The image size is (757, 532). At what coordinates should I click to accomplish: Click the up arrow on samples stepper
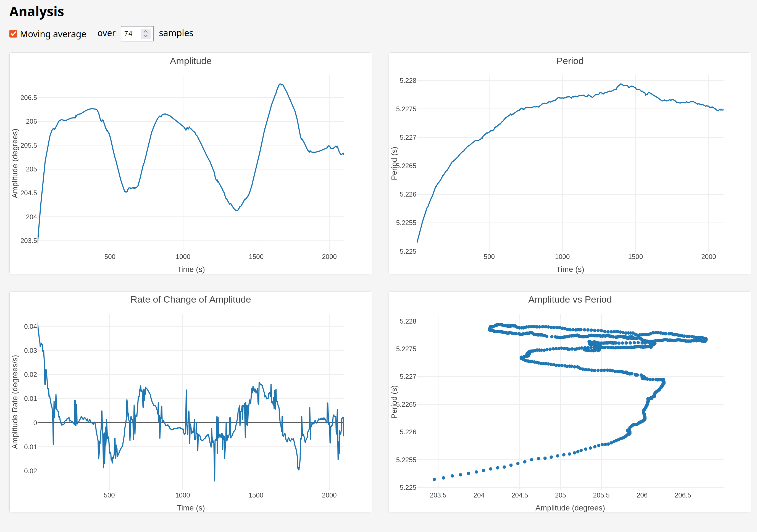click(145, 31)
